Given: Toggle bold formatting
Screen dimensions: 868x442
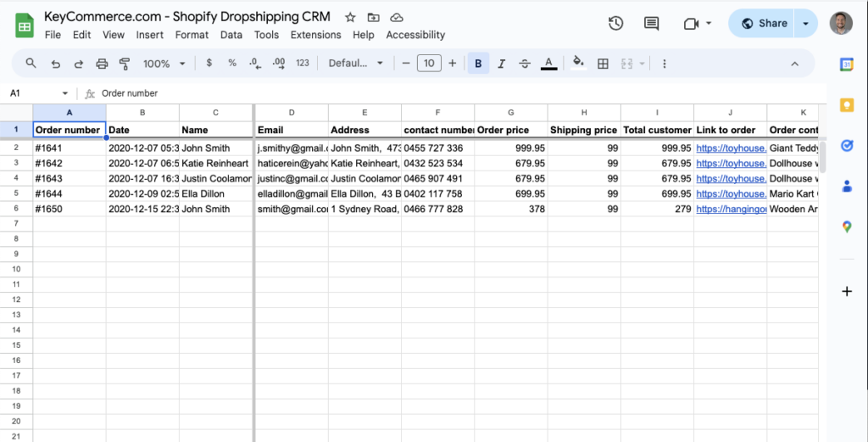Looking at the screenshot, I should click(478, 64).
